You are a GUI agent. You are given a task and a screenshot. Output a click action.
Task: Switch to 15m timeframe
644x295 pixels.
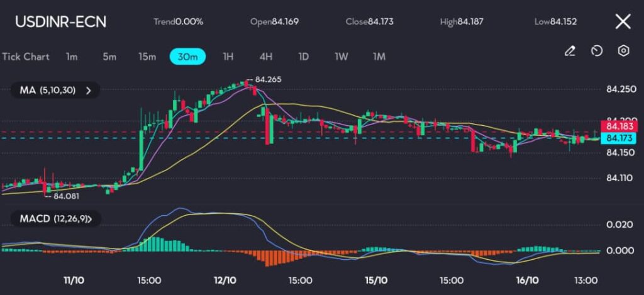click(x=147, y=57)
